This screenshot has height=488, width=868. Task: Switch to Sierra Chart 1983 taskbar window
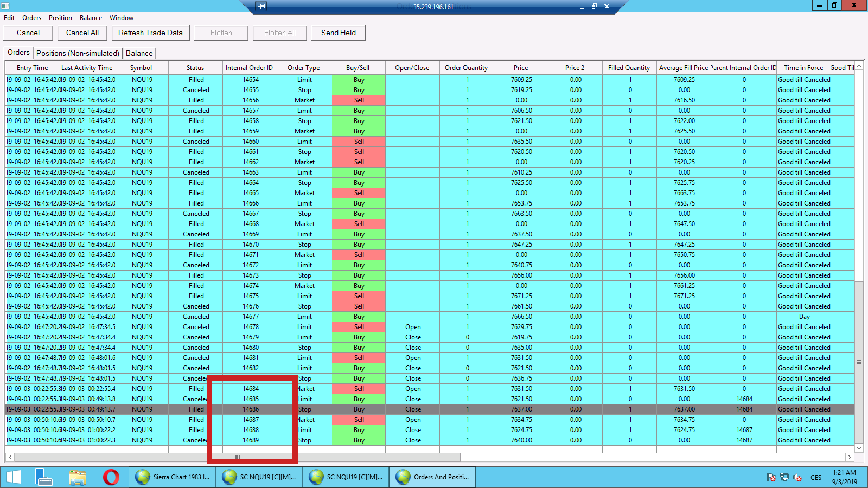(x=173, y=477)
